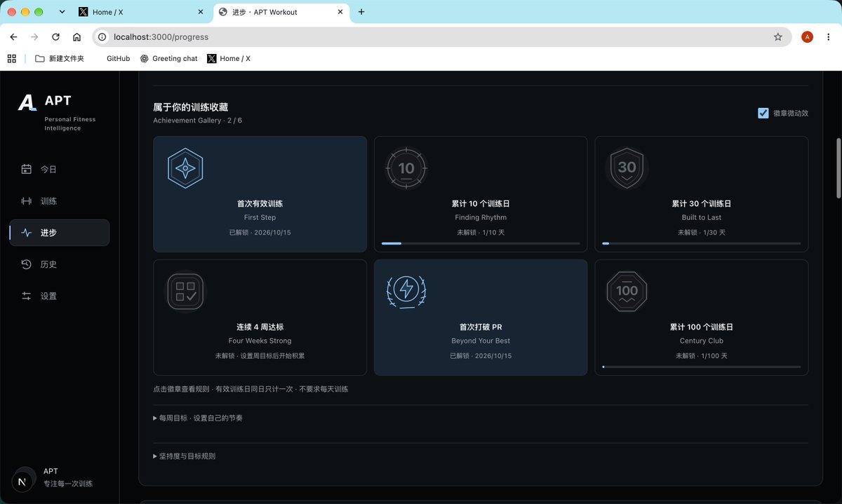Open 设置 in the sidebar
Image resolution: width=842 pixels, height=504 pixels.
point(60,296)
